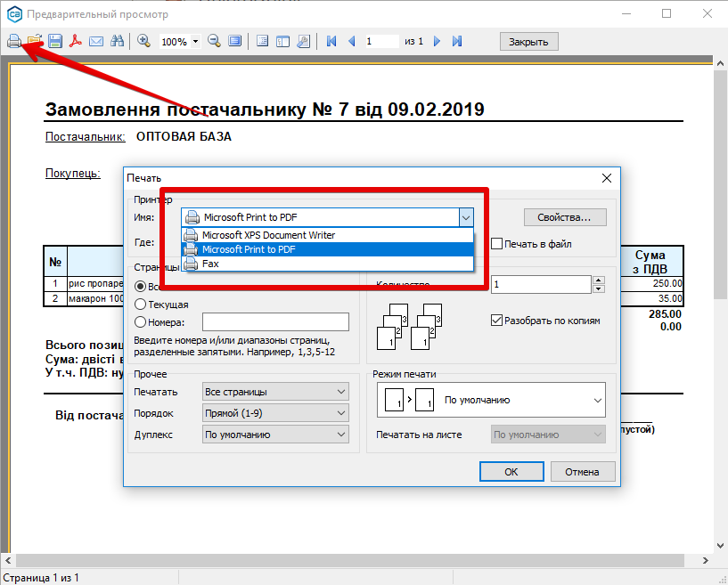Decrease copies with down stepper arrow
The height and width of the screenshot is (585, 728).
click(x=599, y=289)
